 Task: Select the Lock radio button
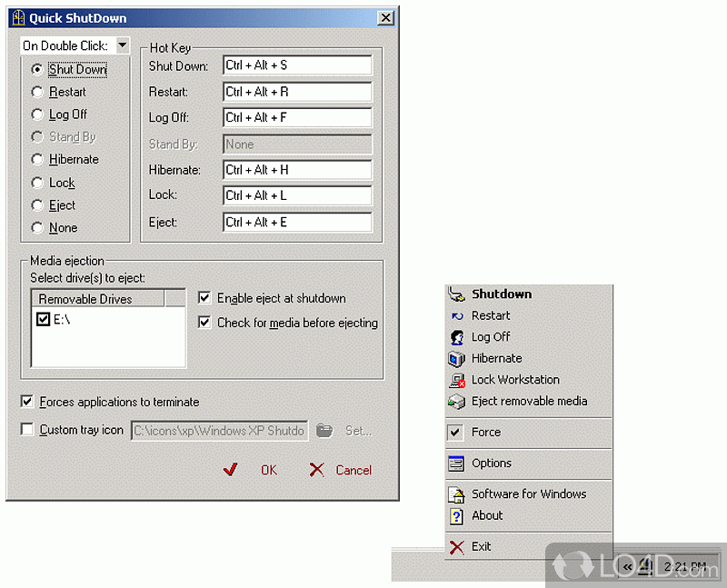[36, 183]
